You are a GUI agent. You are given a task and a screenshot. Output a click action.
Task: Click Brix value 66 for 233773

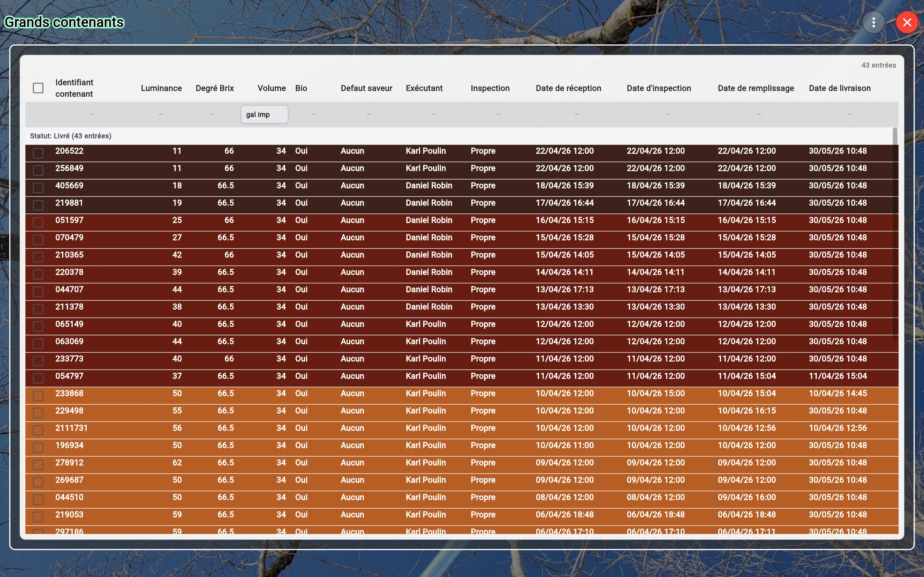[x=229, y=359]
